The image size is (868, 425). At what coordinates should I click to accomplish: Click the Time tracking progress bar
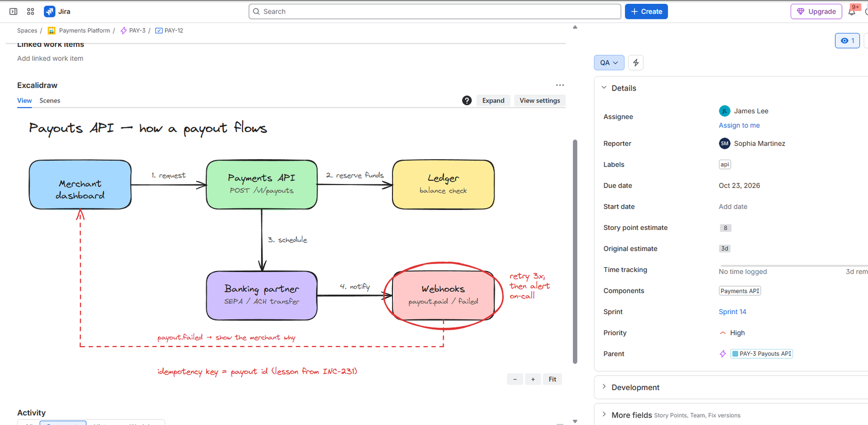coord(793,266)
